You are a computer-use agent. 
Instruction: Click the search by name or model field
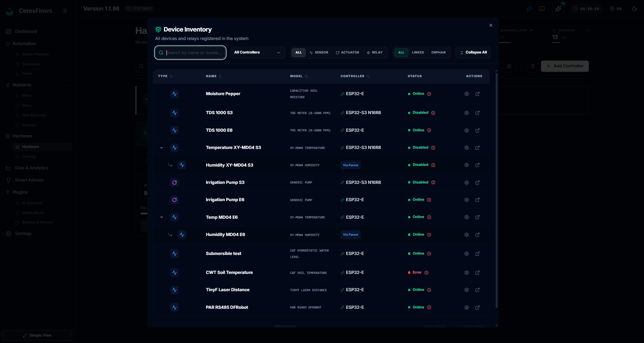pyautogui.click(x=190, y=52)
